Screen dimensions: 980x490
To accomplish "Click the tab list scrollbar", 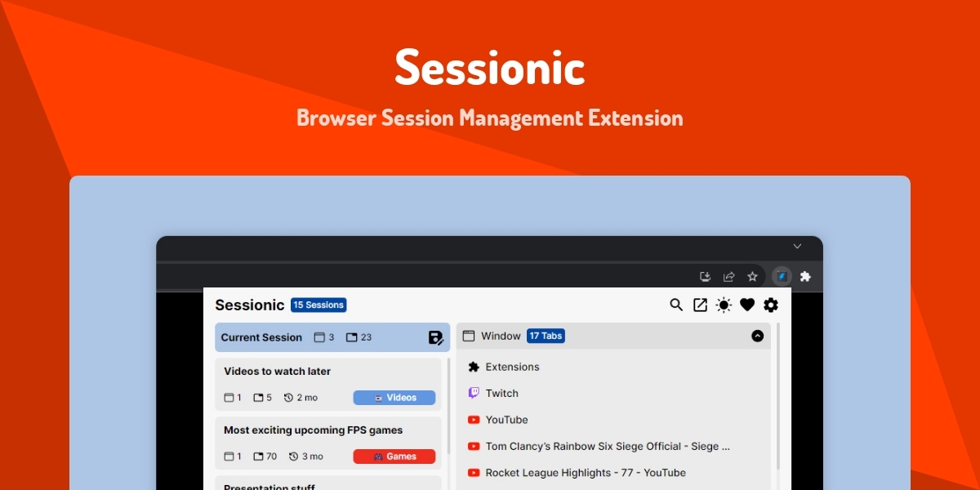I will click(x=777, y=397).
